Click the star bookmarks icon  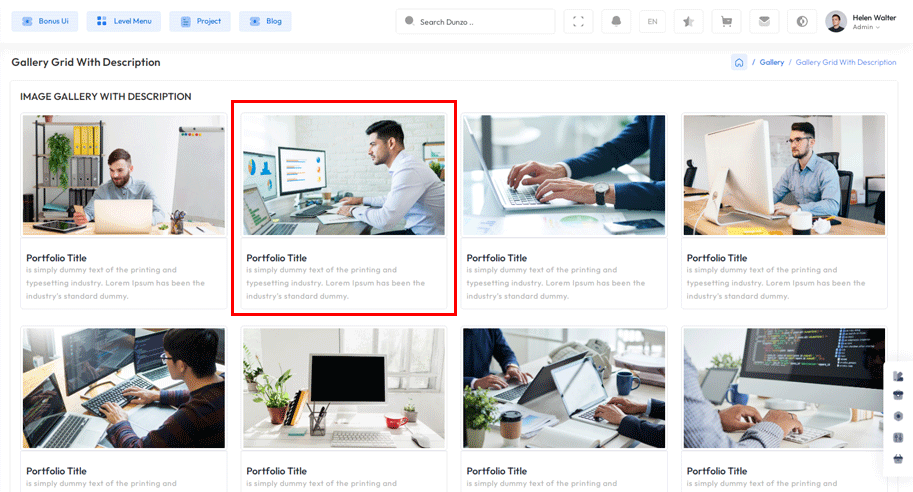click(688, 21)
